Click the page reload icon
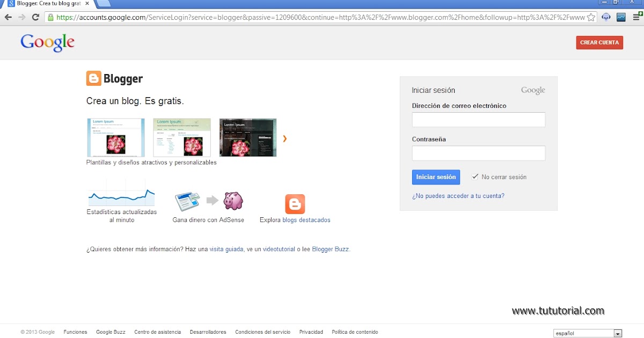The width and height of the screenshot is (644, 338). point(35,17)
